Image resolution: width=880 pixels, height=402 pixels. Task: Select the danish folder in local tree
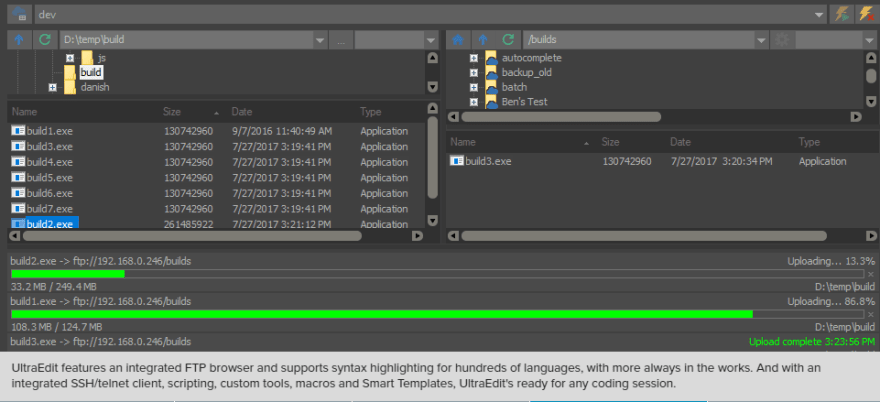click(x=95, y=87)
